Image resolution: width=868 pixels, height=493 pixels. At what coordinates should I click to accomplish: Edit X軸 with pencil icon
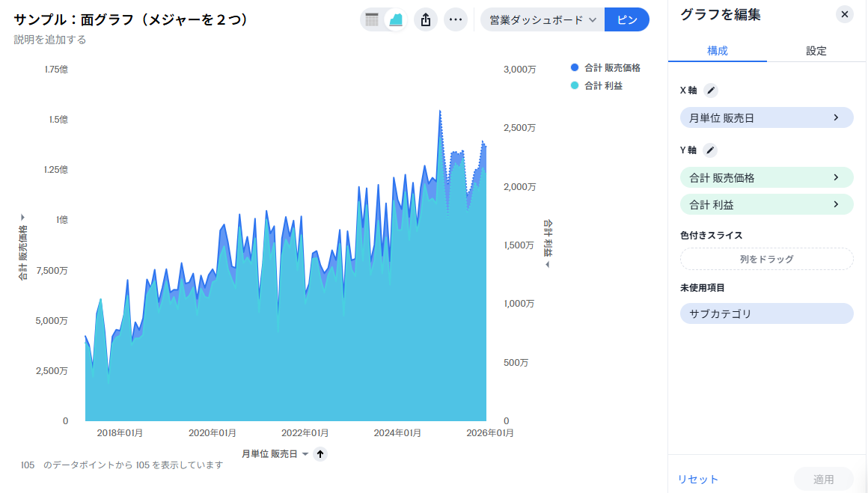711,91
